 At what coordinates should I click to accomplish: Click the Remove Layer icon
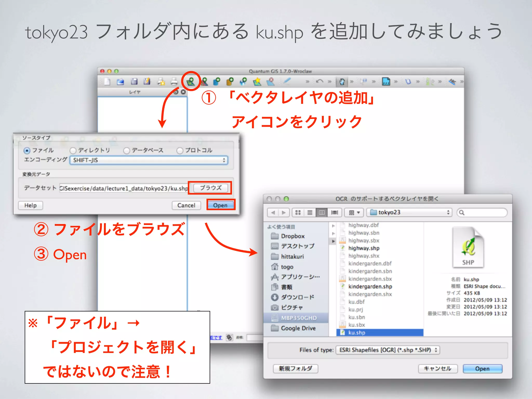(270, 82)
